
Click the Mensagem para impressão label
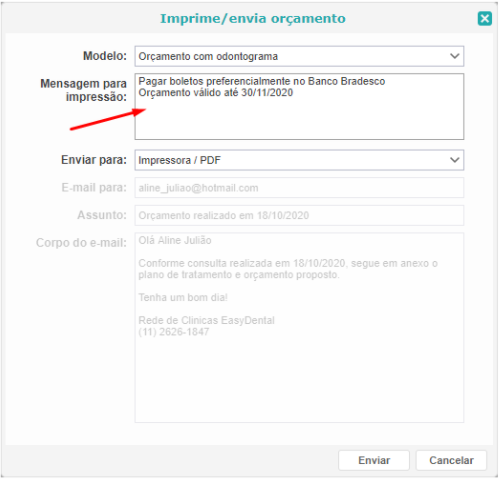point(84,90)
